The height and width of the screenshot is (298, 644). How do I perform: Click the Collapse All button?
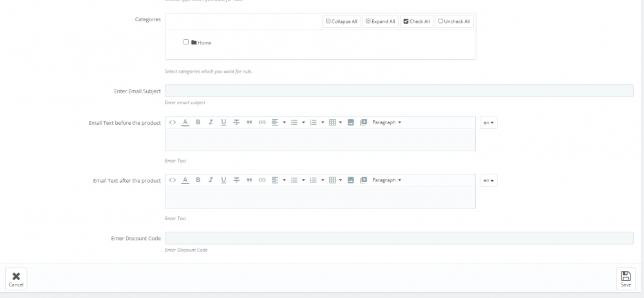pyautogui.click(x=342, y=21)
